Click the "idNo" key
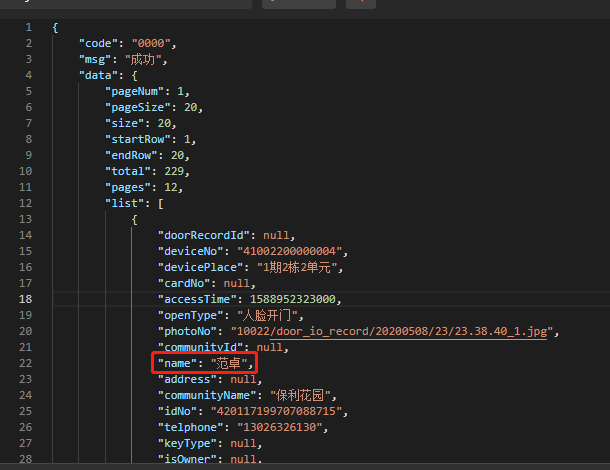Screen dimensions: 610x470 coord(177,411)
